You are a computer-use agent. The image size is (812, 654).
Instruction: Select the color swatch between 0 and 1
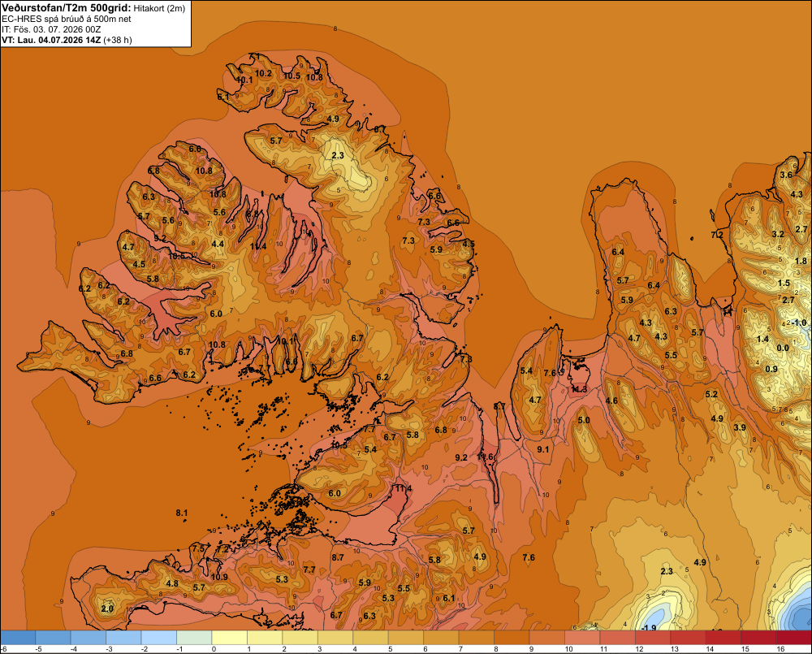(231, 638)
